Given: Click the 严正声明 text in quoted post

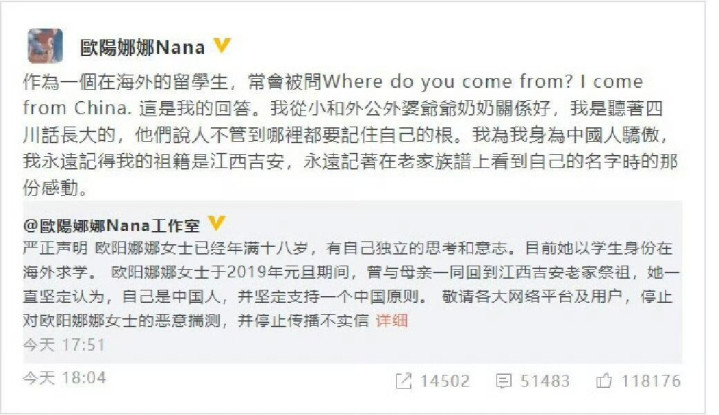Looking at the screenshot, I should (x=55, y=248).
